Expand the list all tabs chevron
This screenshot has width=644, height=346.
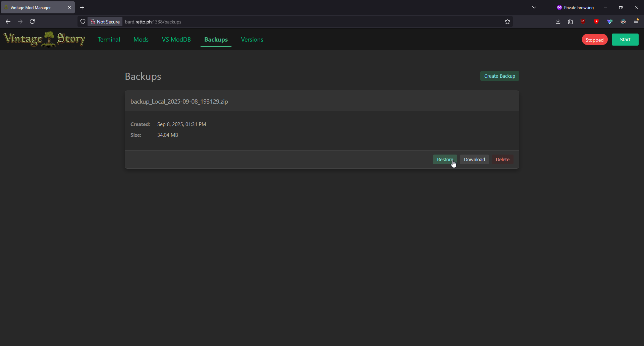click(534, 7)
